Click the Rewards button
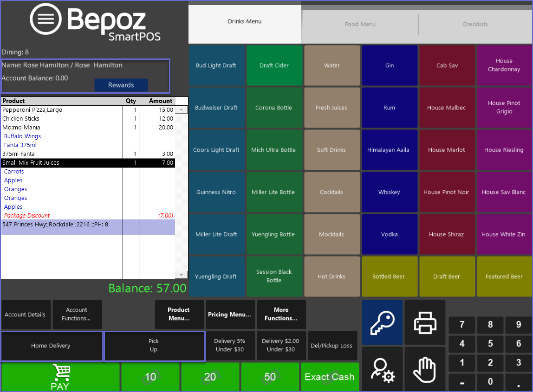 [121, 85]
